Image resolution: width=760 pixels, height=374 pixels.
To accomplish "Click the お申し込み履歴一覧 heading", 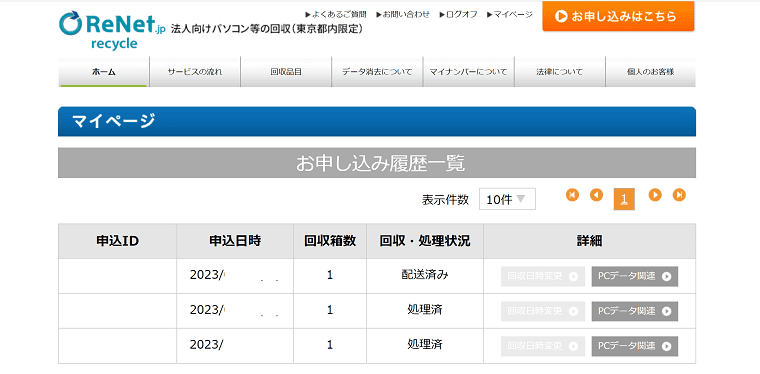I will pos(380,163).
